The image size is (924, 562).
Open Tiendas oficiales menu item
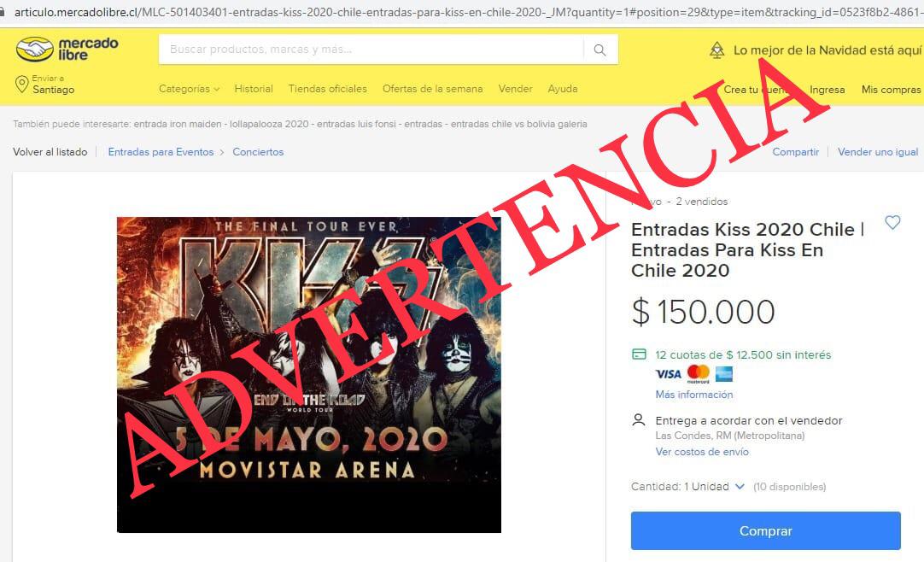328,88
